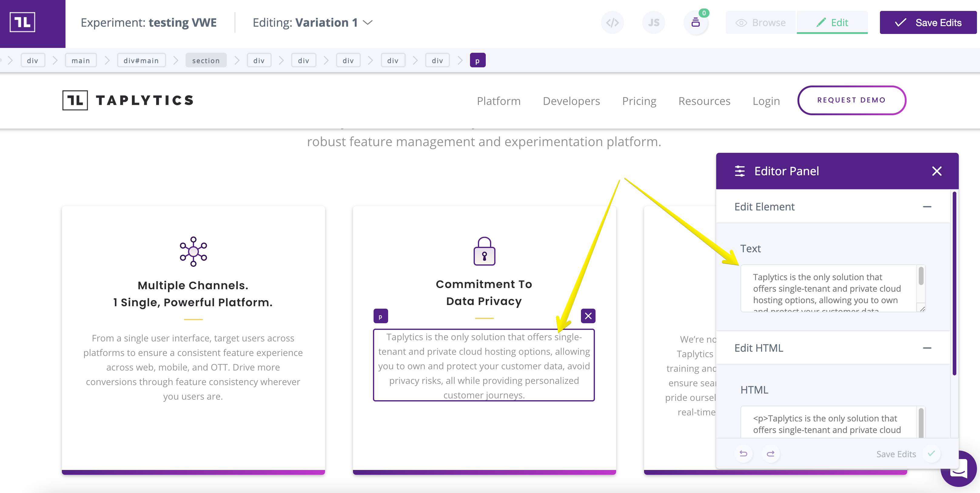Open the Variation 1 dropdown
The width and height of the screenshot is (980, 493).
coord(313,22)
